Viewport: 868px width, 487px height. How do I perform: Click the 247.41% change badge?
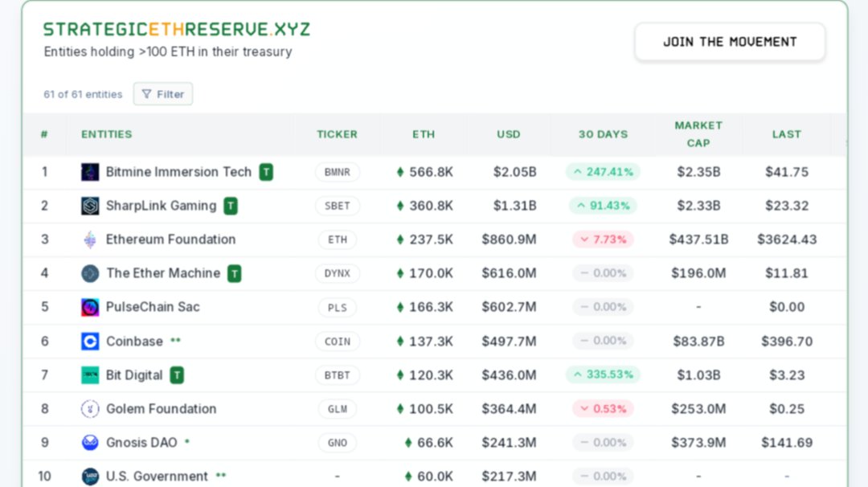603,171
